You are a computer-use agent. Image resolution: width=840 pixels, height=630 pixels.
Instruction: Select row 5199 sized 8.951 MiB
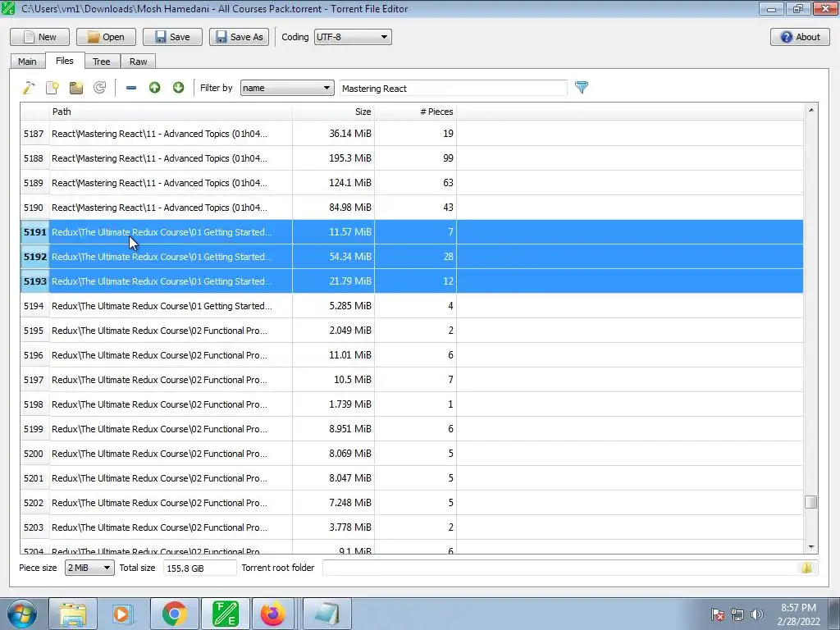pyautogui.click(x=412, y=429)
